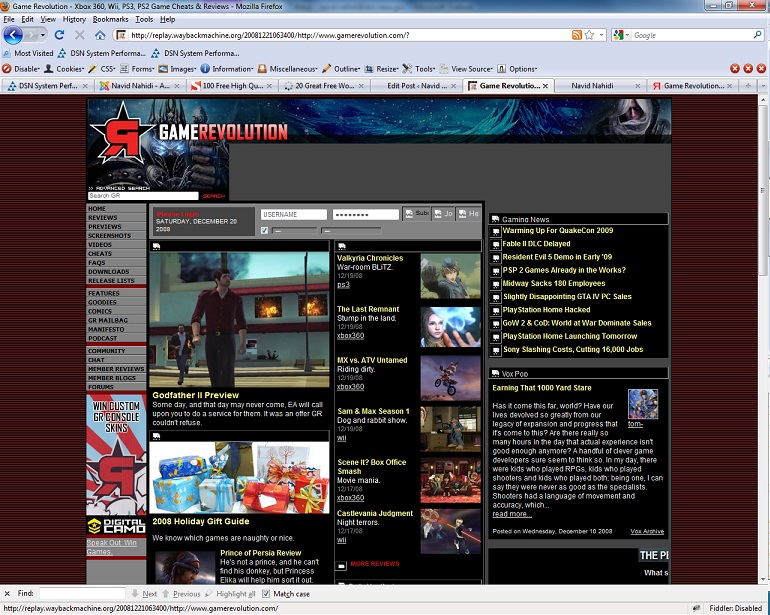Click the USERNAME input field

[x=294, y=215]
